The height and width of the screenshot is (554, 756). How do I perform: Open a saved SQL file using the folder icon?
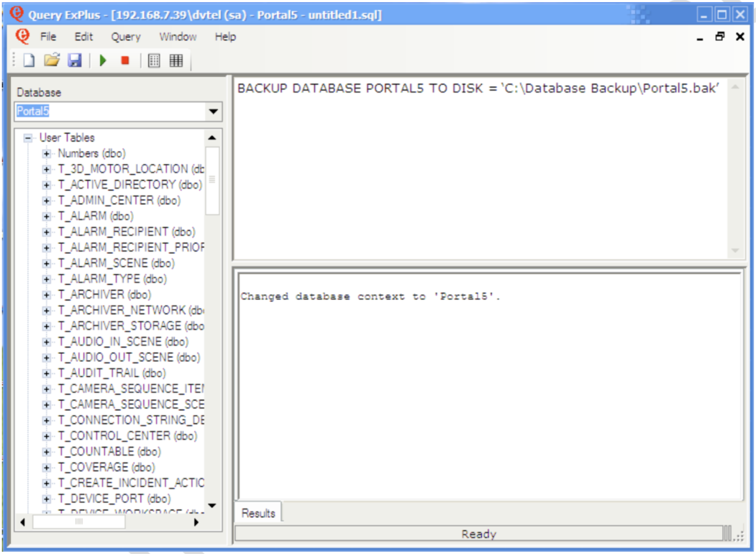tap(50, 60)
